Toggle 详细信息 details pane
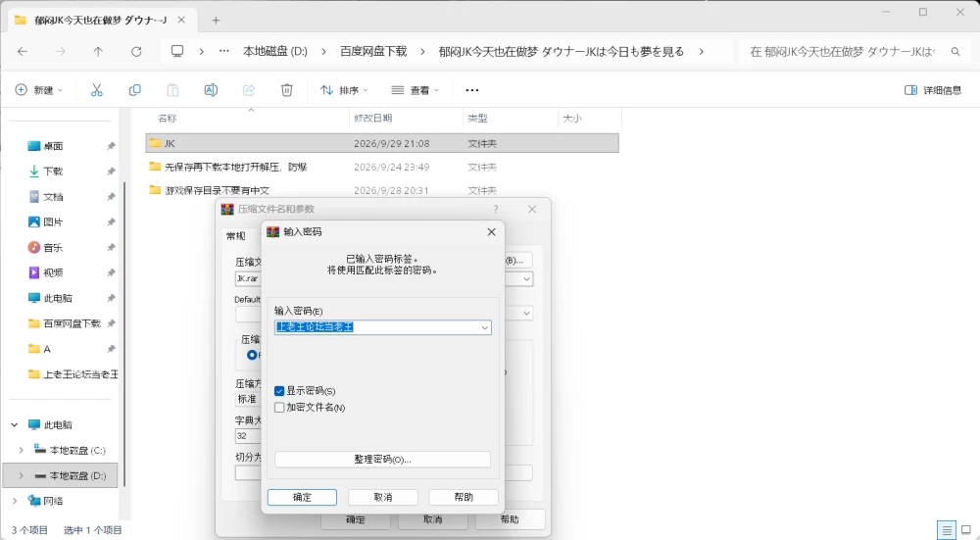980x540 pixels. pyautogui.click(x=933, y=90)
